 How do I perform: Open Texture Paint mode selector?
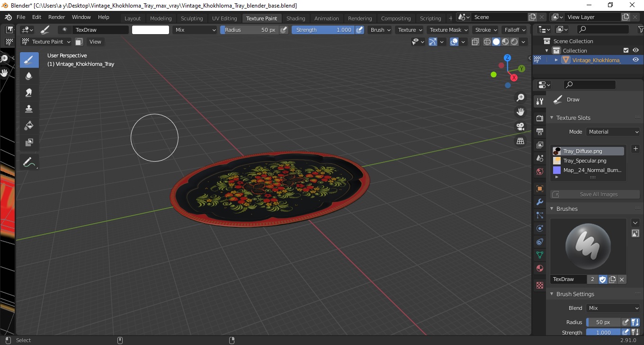click(x=46, y=42)
